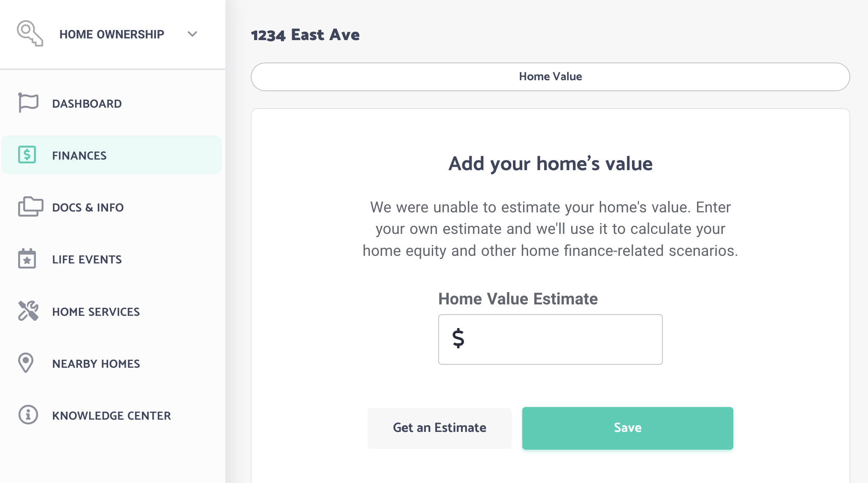This screenshot has width=868, height=483.
Task: Select the Finances sidebar item
Action: point(111,155)
